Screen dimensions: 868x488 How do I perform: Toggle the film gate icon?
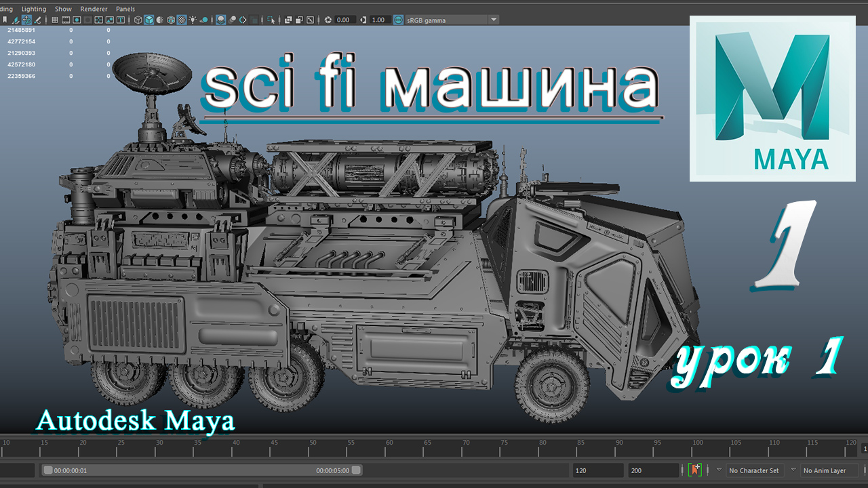66,20
